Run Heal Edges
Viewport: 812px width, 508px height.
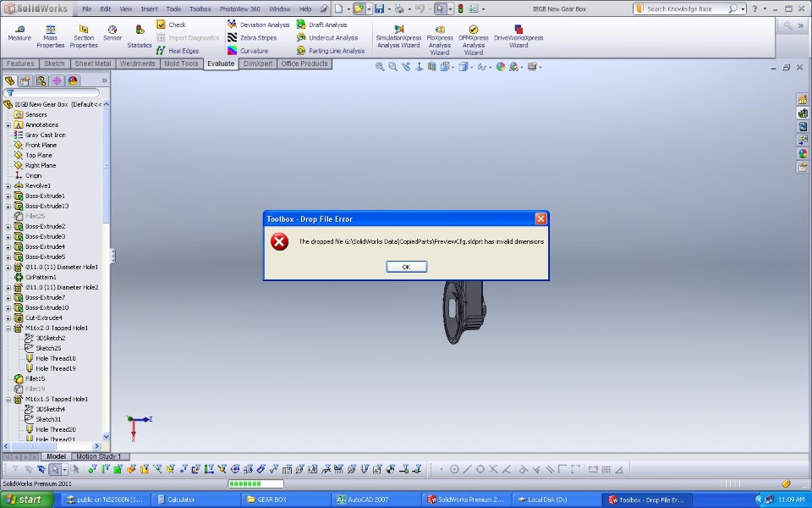pos(178,51)
